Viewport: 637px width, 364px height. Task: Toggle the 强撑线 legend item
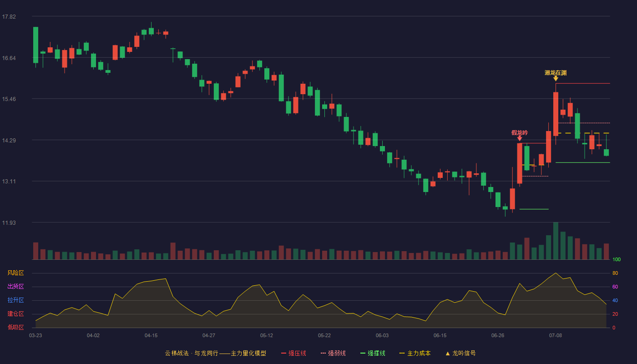coord(373,353)
